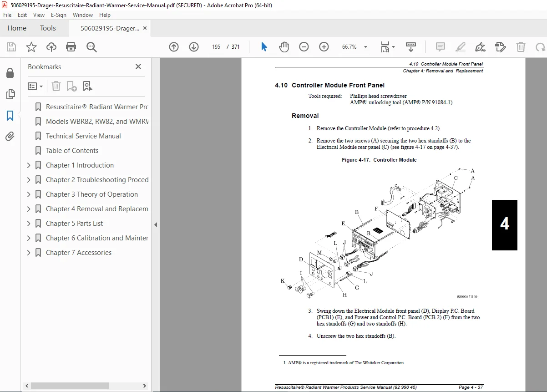The width and height of the screenshot is (547, 392).
Task: Switch to the Tools tab
Action: pos(48,28)
